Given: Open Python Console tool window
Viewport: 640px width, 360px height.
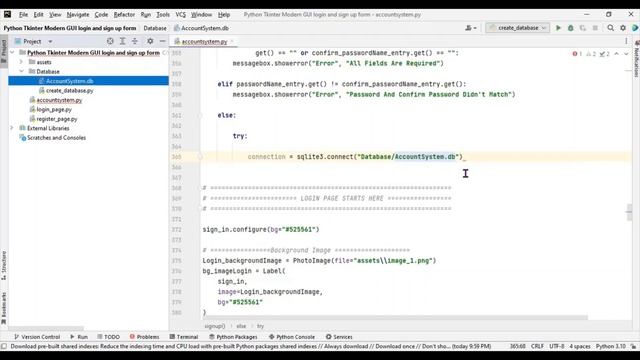Looking at the screenshot, I should coord(292,337).
